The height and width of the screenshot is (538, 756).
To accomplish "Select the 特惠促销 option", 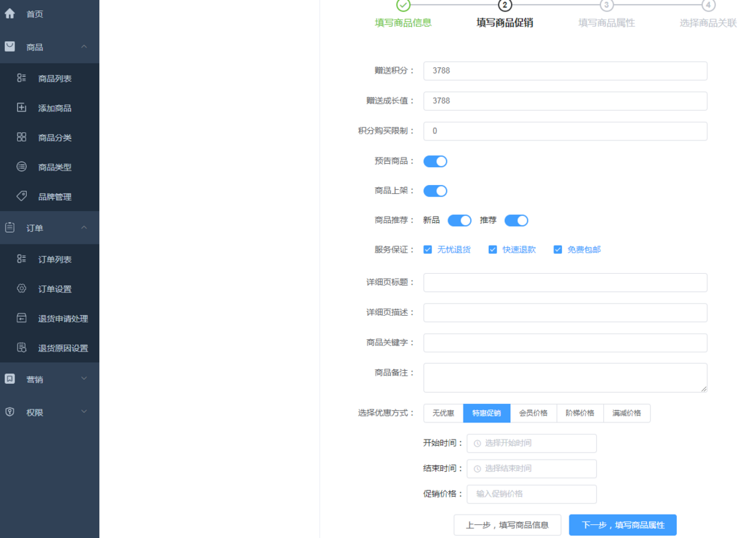I will [x=487, y=413].
